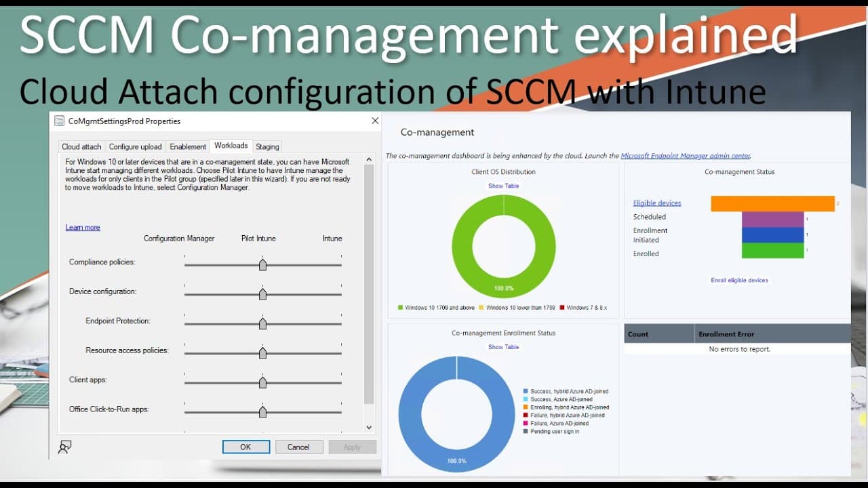Image resolution: width=868 pixels, height=488 pixels.
Task: Open the Microsoft Endpoint Manager admin center link
Action: tap(686, 156)
